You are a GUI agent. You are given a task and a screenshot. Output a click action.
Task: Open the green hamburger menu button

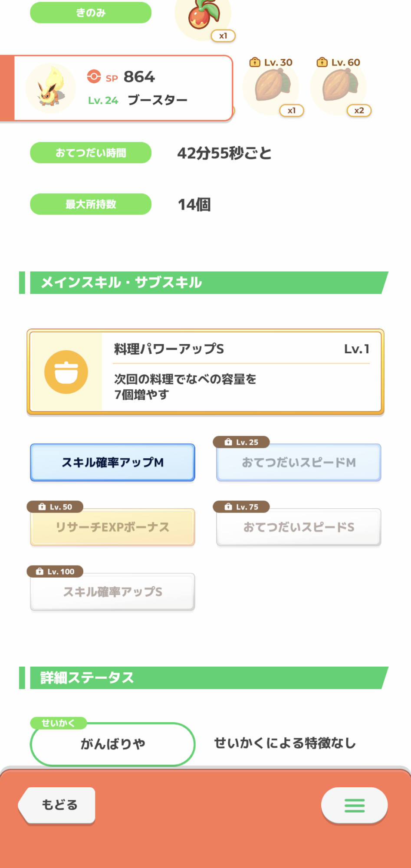point(354,806)
